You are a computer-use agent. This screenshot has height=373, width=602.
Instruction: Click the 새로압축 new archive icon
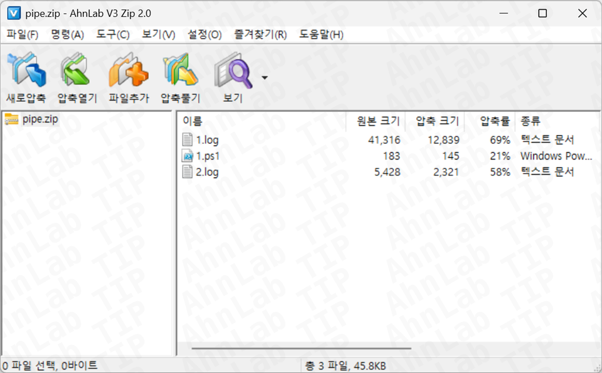(x=26, y=70)
